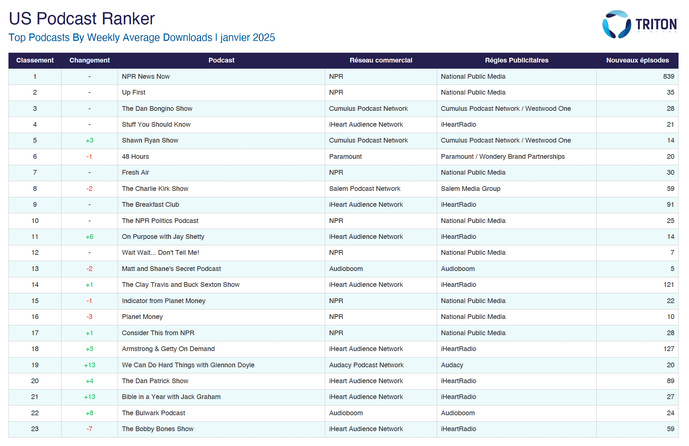Click the Triton logo icon
The image size is (689, 446).
point(617,26)
